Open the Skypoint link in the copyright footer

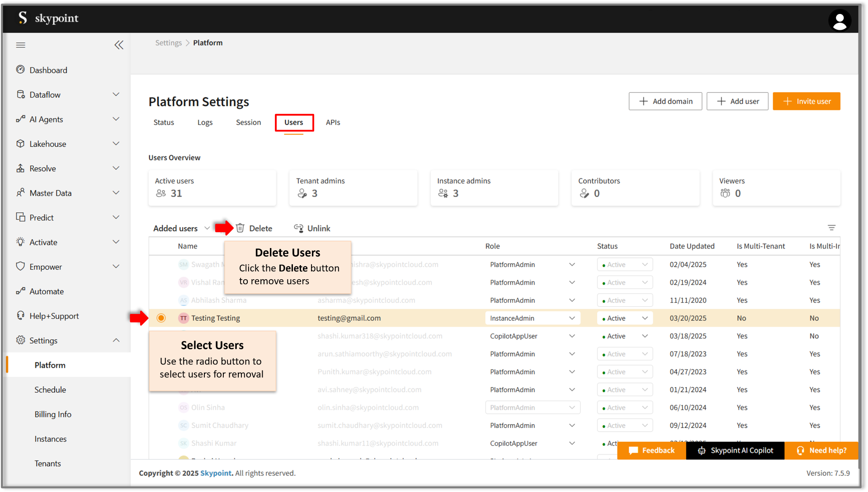(x=216, y=473)
